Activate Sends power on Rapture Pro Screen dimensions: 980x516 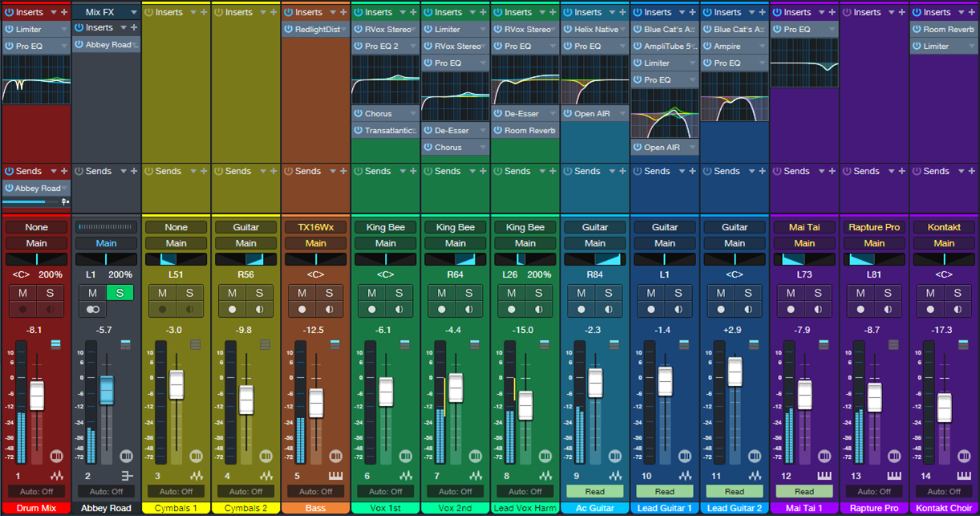845,171
